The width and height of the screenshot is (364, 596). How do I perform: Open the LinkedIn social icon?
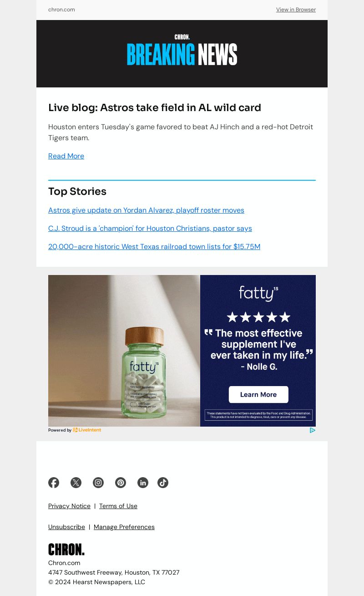point(143,483)
